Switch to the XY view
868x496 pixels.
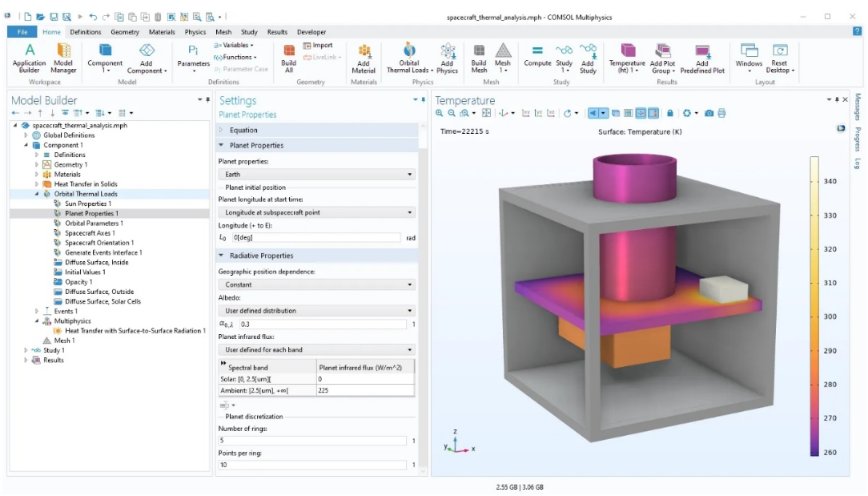coord(526,113)
